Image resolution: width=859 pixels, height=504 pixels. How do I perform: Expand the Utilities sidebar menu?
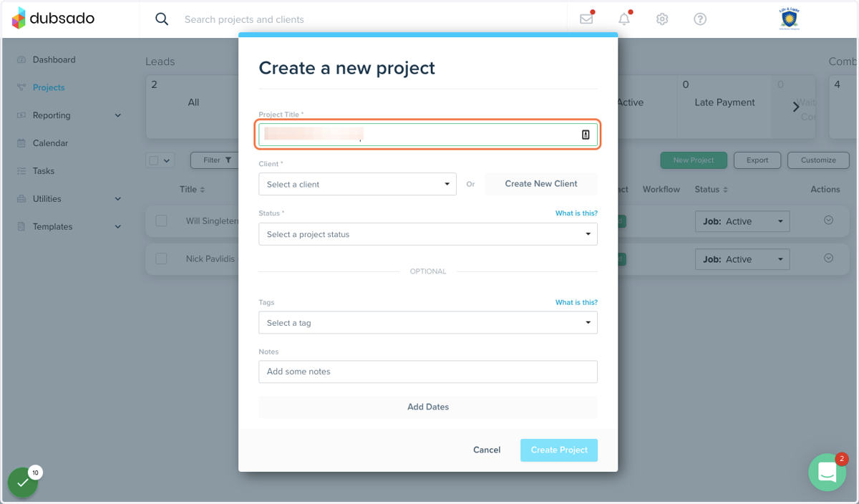pos(118,199)
